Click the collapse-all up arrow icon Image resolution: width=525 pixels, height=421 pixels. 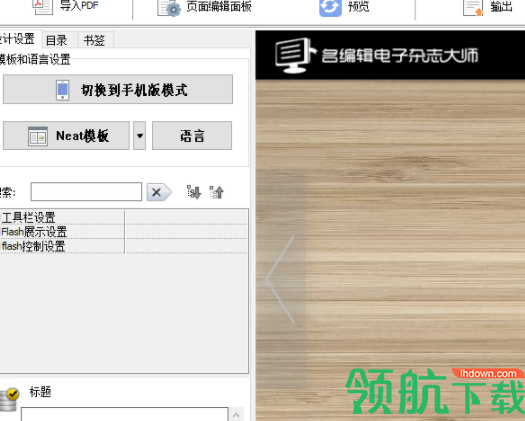point(217,192)
